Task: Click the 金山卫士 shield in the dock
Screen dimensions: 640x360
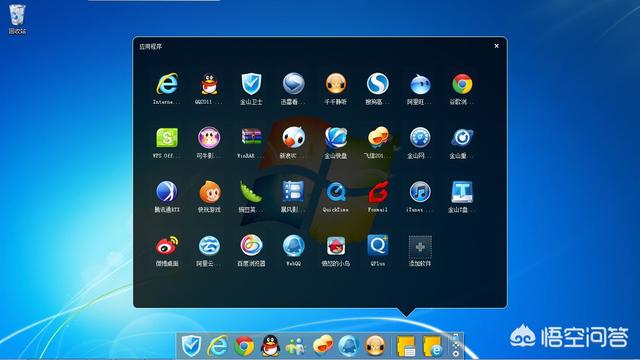Action: point(191,345)
